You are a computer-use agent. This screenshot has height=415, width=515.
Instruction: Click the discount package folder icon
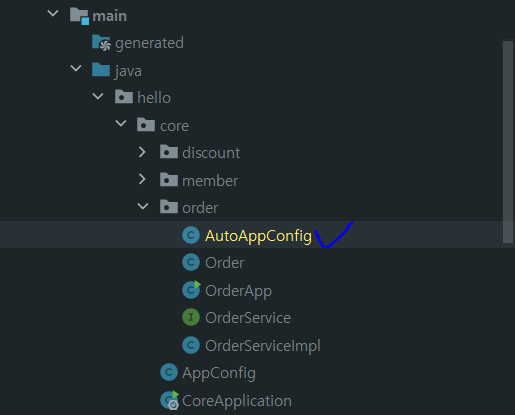[169, 152]
